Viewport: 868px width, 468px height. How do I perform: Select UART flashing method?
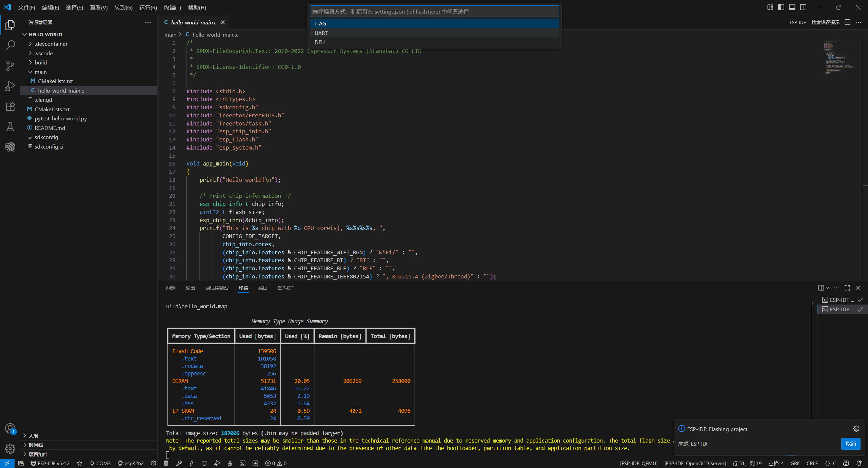pos(321,33)
